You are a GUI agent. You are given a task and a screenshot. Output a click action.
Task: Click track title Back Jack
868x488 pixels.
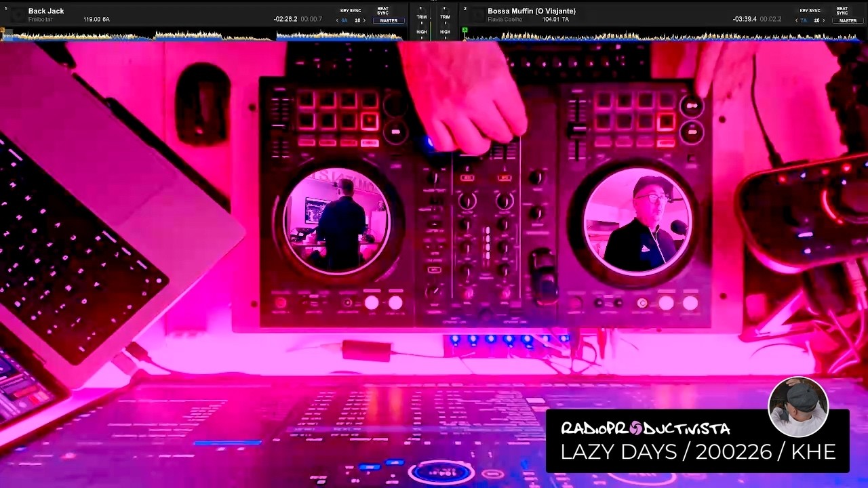(46, 11)
